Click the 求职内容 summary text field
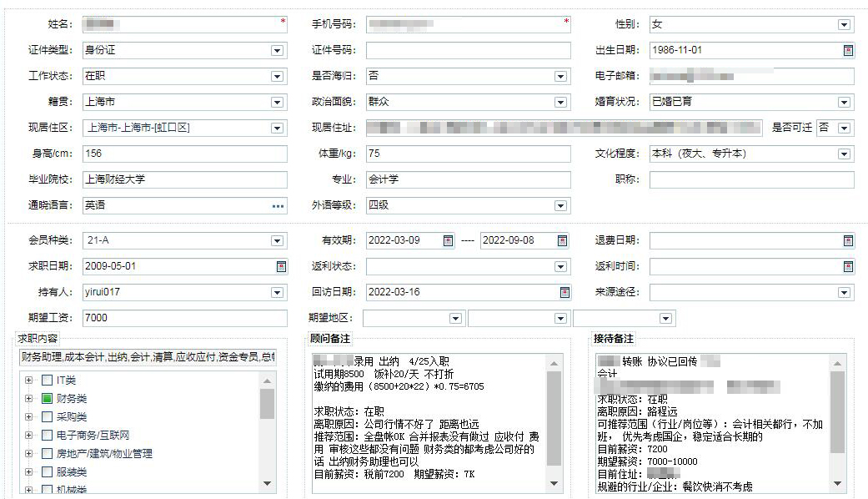The height and width of the screenshot is (499, 868). pos(148,357)
